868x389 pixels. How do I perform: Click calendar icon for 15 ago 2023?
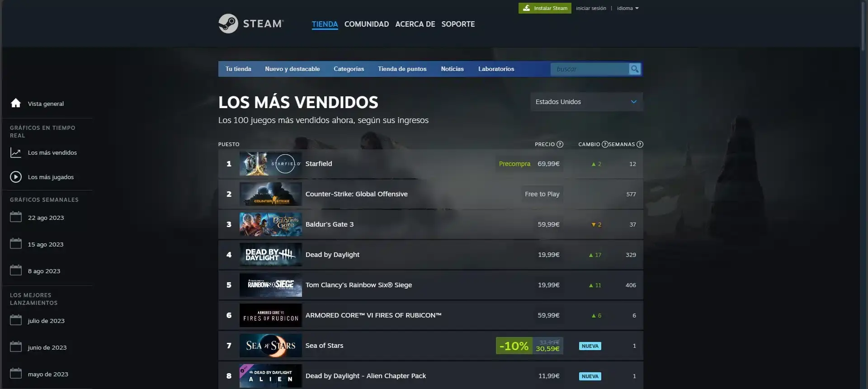(16, 244)
